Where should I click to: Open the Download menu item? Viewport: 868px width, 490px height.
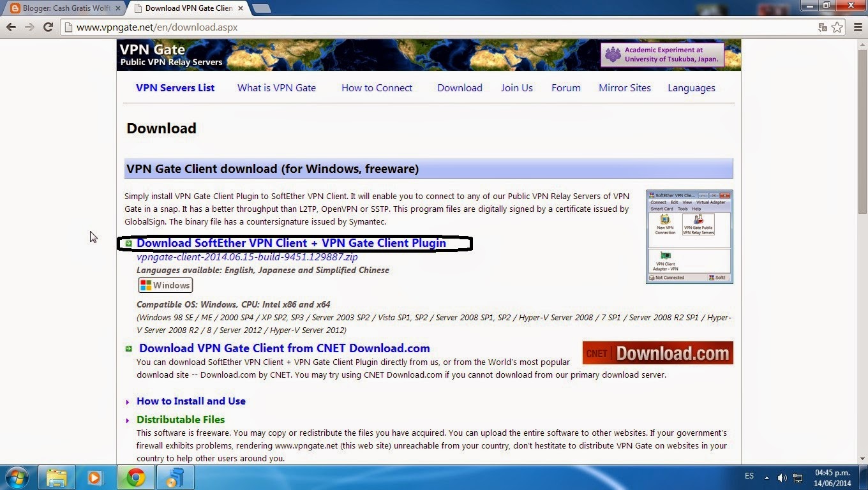[460, 88]
